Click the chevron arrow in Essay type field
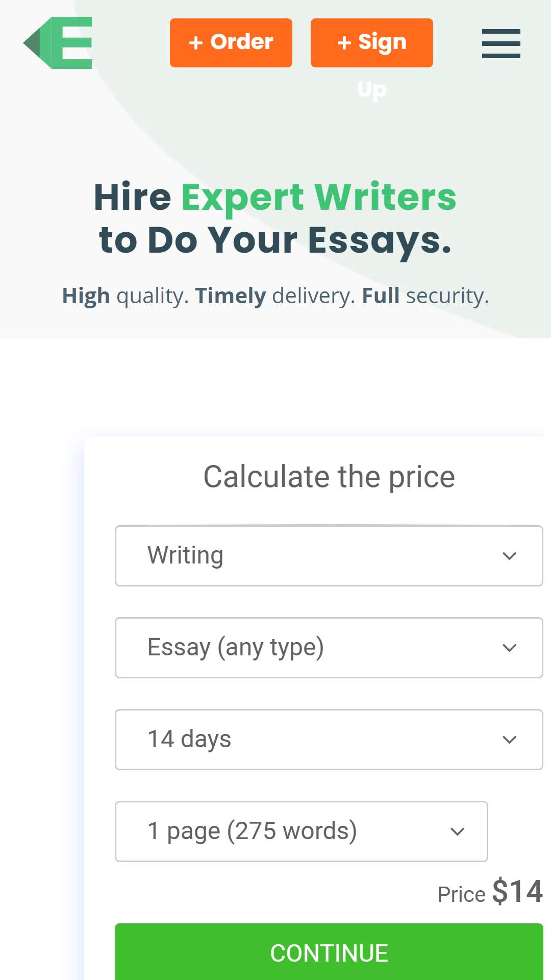This screenshot has width=551, height=980. [x=510, y=648]
